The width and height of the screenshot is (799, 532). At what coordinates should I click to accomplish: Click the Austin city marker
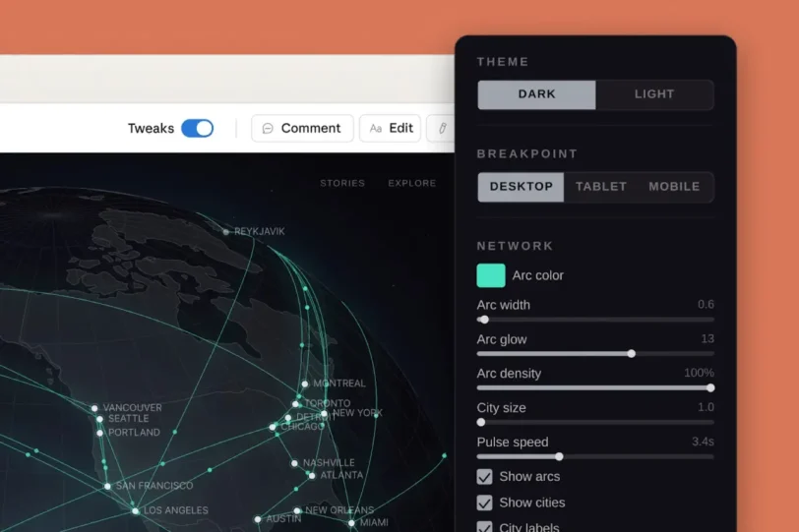pyautogui.click(x=258, y=519)
